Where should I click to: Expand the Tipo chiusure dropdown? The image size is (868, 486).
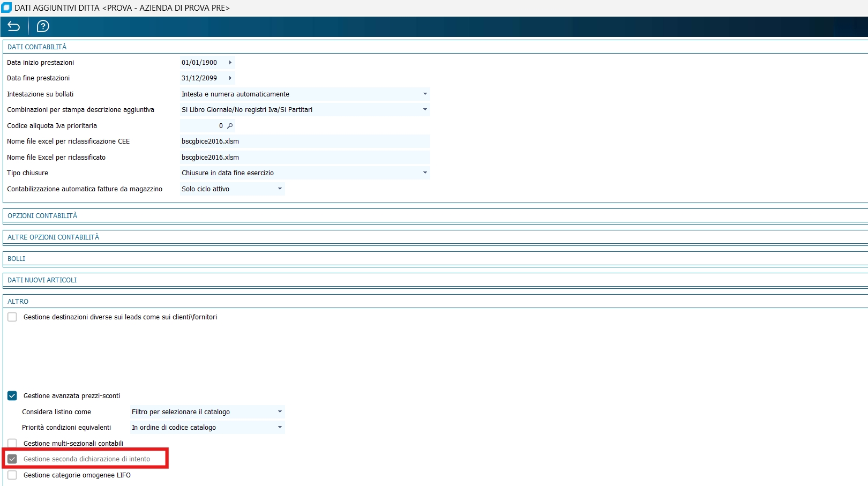305,173
